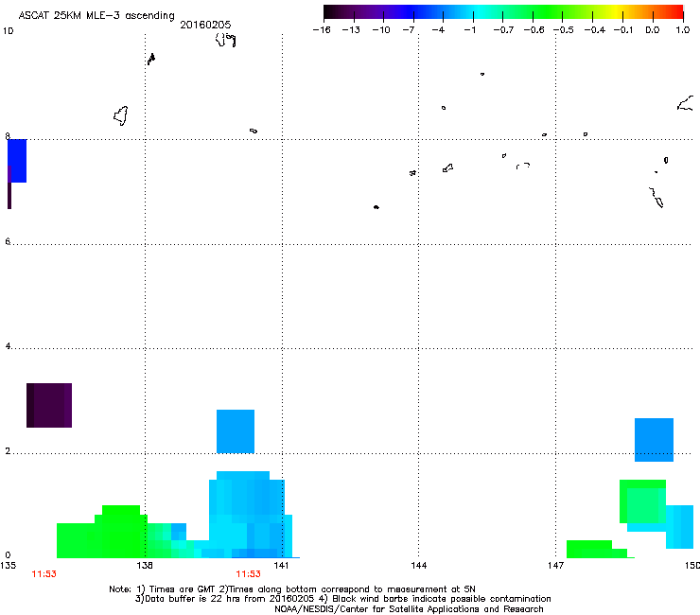Click the color scale label -10
This screenshot has width=700, height=615.
(x=381, y=30)
